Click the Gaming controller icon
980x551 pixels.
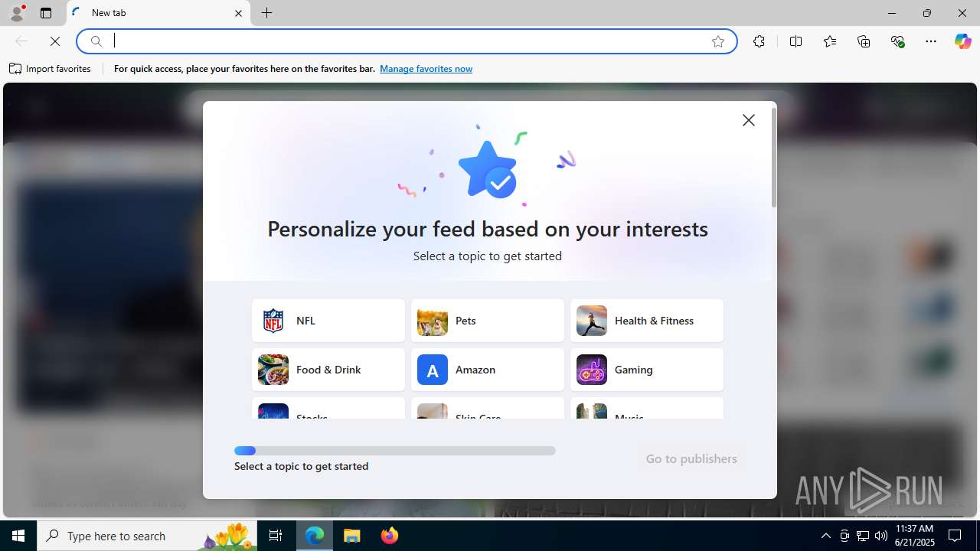pos(592,370)
